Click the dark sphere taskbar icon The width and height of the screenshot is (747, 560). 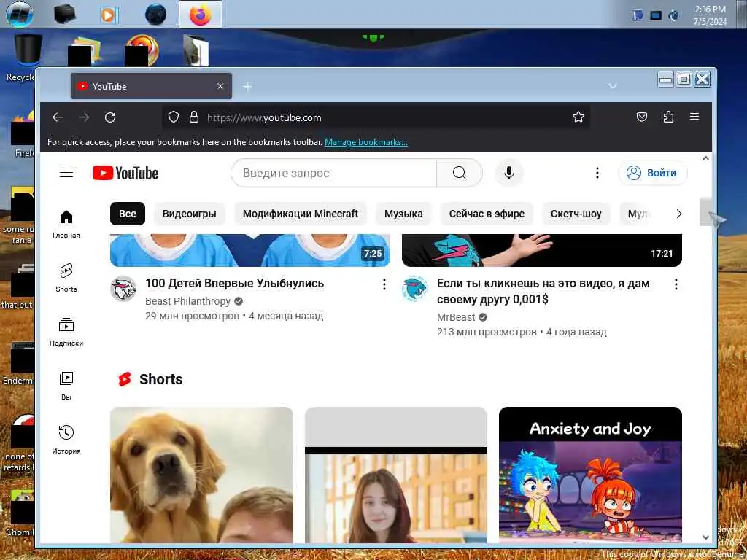pyautogui.click(x=156, y=15)
